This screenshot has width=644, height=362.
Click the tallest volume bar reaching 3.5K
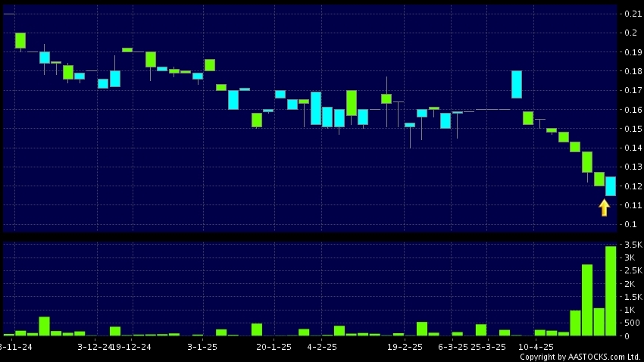[x=611, y=291]
